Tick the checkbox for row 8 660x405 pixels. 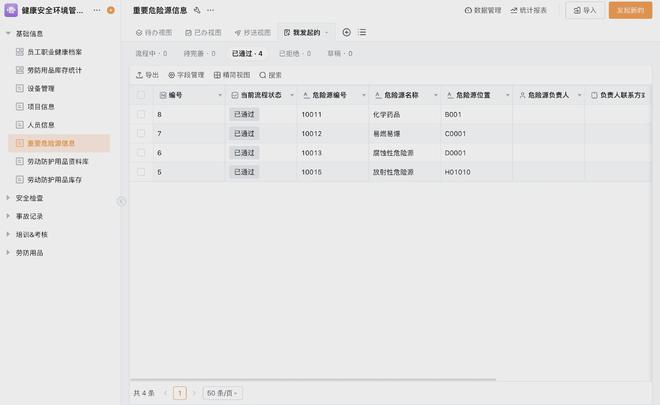[x=141, y=114]
